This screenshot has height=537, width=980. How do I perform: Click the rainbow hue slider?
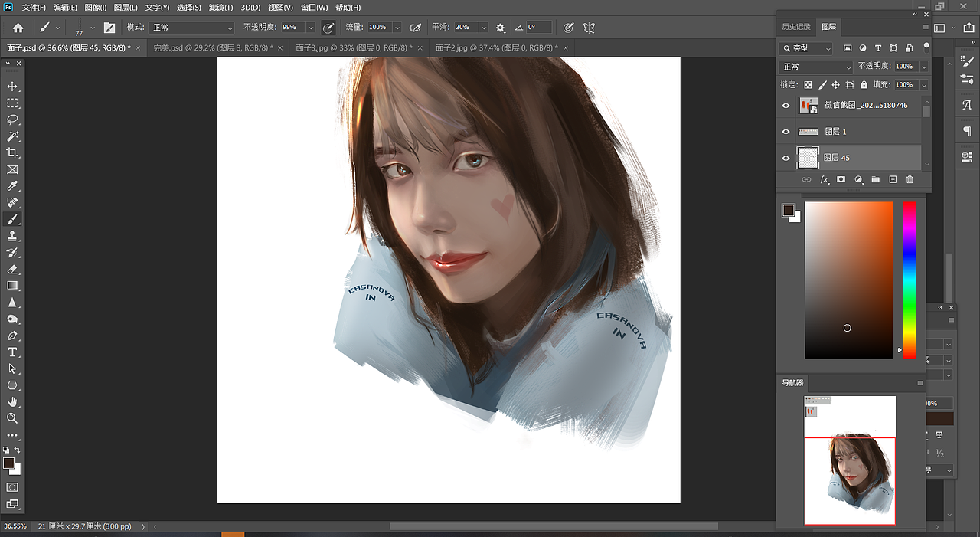(x=909, y=280)
